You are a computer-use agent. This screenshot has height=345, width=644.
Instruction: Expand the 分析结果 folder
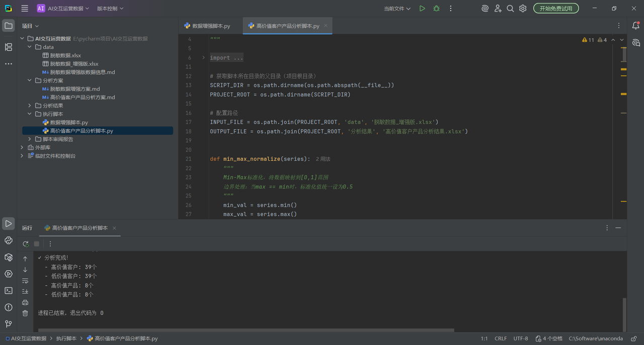30,106
